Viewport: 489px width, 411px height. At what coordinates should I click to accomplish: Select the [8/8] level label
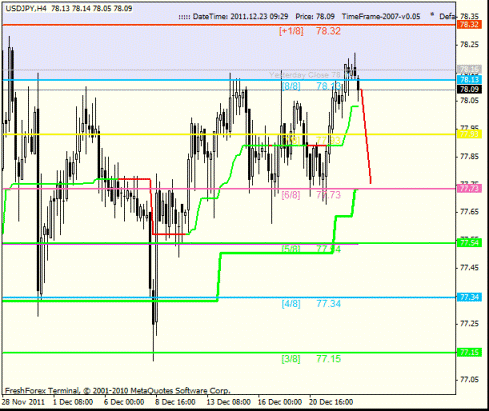click(291, 87)
